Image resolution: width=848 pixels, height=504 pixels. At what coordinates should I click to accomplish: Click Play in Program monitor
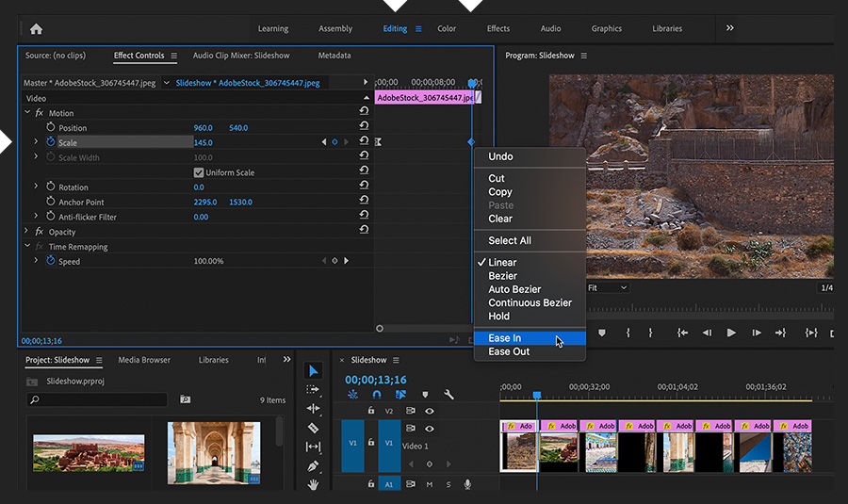[731, 333]
